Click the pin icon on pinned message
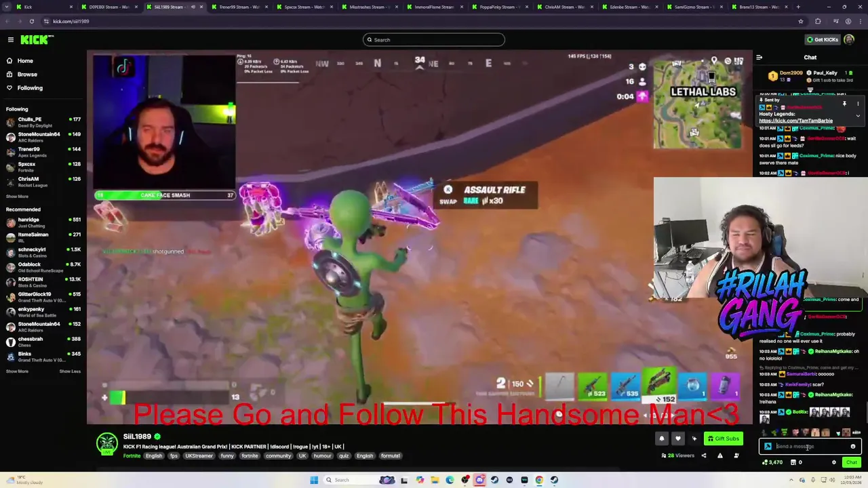This screenshot has height=488, width=868. [844, 104]
